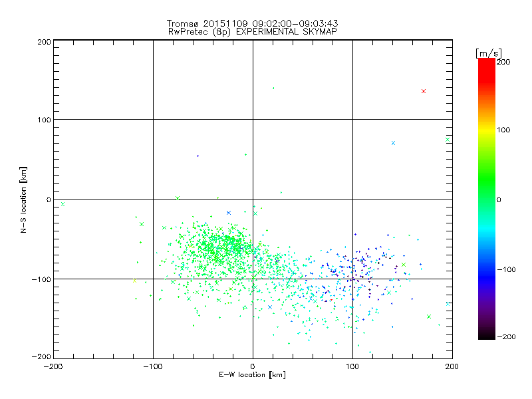Click the title line 'Tromsø 20151109 09:02:00-09:03:43'

coord(253,23)
